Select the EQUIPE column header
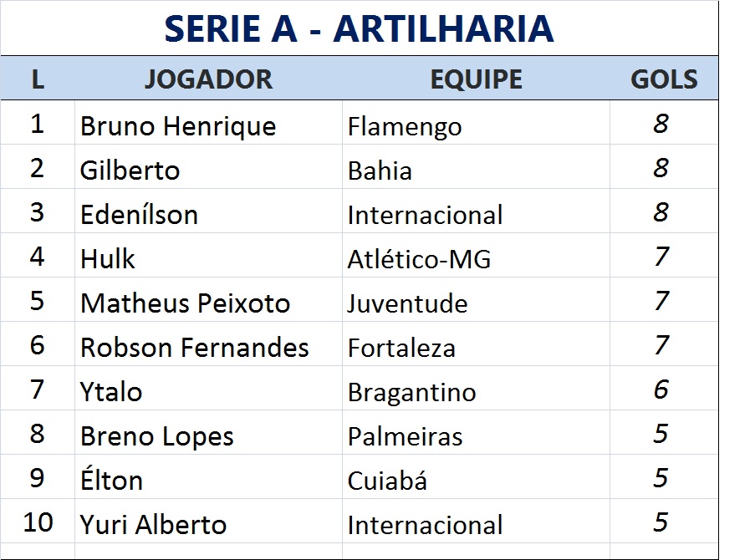Viewport: 750px width, 560px height. pos(476,79)
